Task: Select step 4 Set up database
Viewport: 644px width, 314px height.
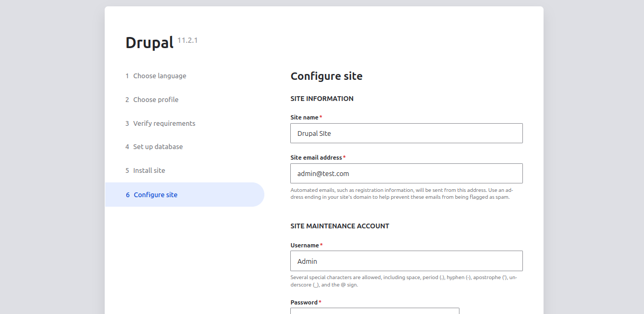Action: [154, 146]
